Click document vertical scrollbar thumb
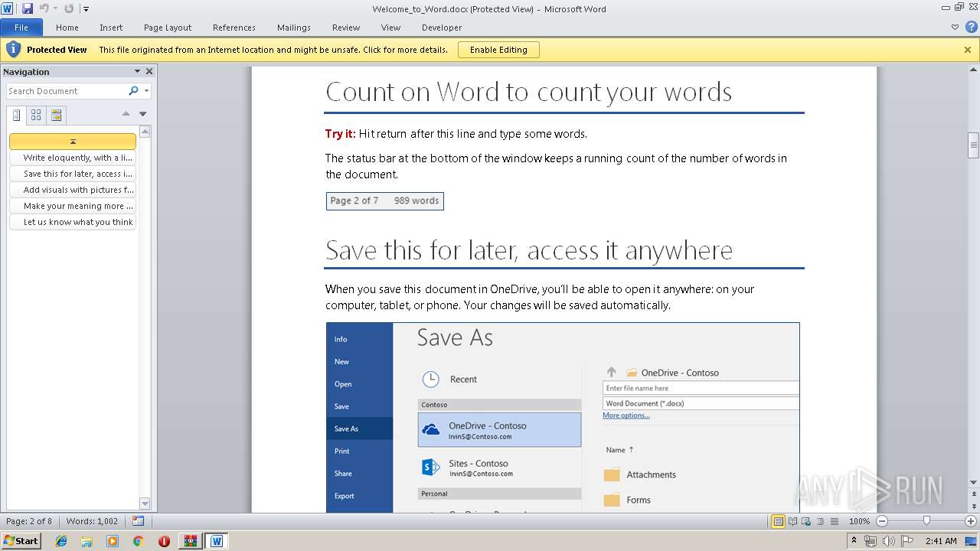This screenshot has height=551, width=980. point(973,144)
